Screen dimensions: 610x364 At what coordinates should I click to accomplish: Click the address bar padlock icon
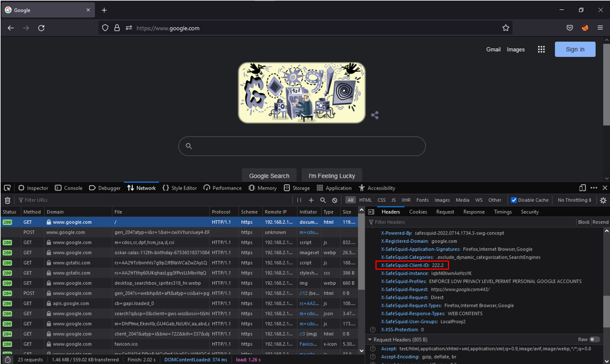(117, 28)
